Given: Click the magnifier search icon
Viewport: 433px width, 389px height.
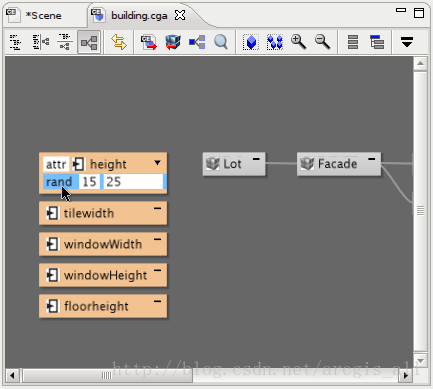Looking at the screenshot, I should [221, 42].
